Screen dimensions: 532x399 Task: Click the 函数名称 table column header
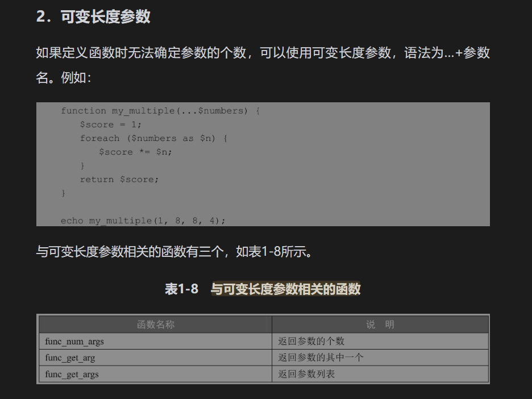[x=155, y=325]
